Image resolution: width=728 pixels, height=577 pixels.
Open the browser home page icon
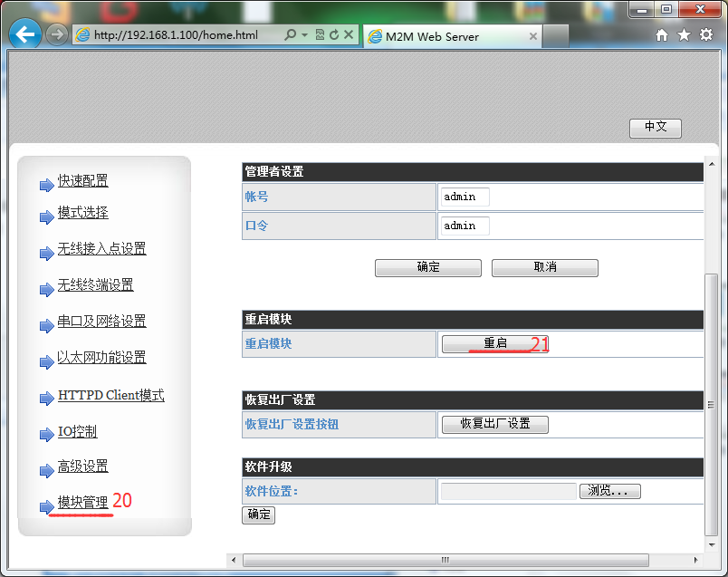coord(662,34)
